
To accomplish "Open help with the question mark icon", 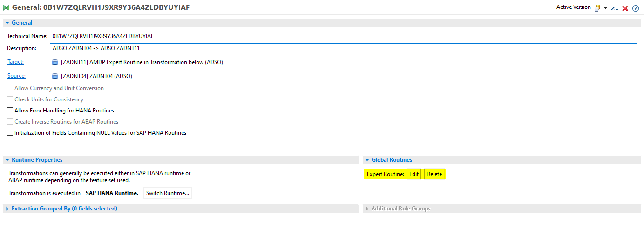I will (636, 8).
